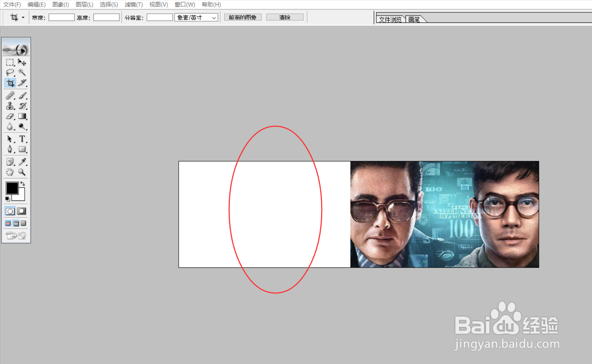Click Jump to ImageReady icon
592x364 pixels.
coord(16,236)
